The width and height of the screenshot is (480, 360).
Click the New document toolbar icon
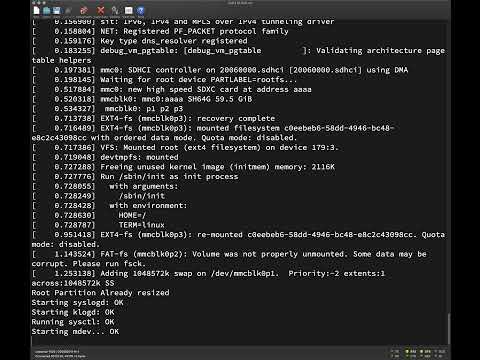[x=36, y=11]
